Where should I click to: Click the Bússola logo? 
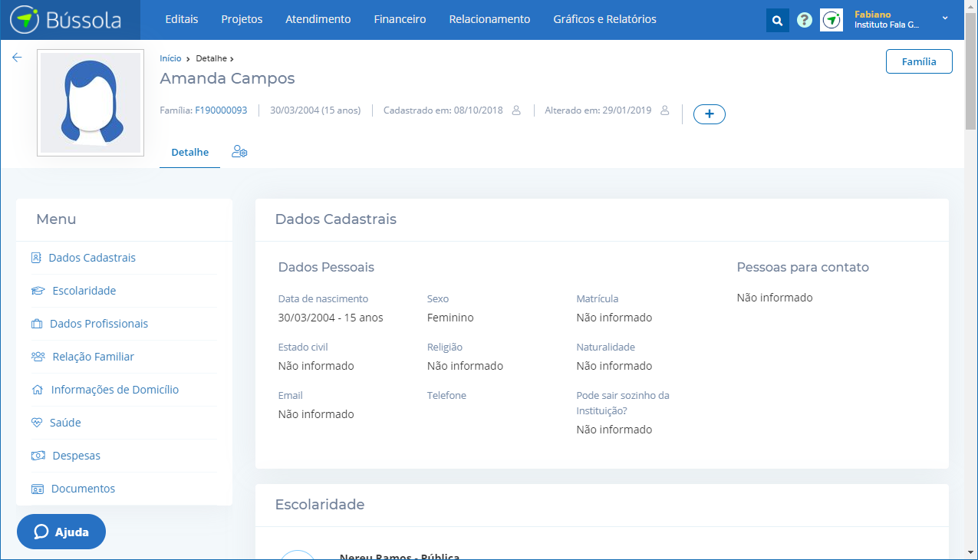[66, 20]
